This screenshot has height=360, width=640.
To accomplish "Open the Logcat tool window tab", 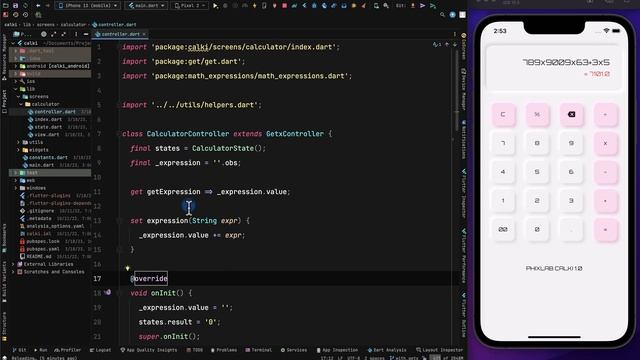I will click(x=100, y=350).
